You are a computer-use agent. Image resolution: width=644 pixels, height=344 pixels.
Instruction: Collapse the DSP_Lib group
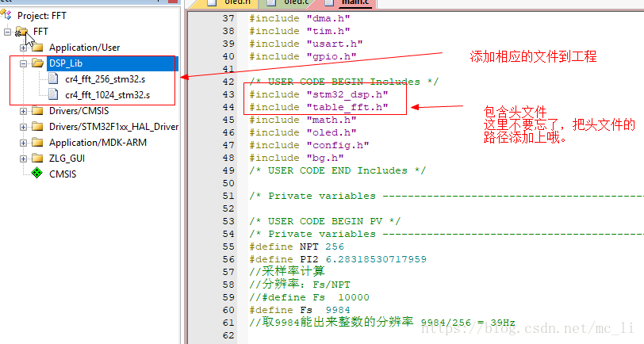[24, 63]
